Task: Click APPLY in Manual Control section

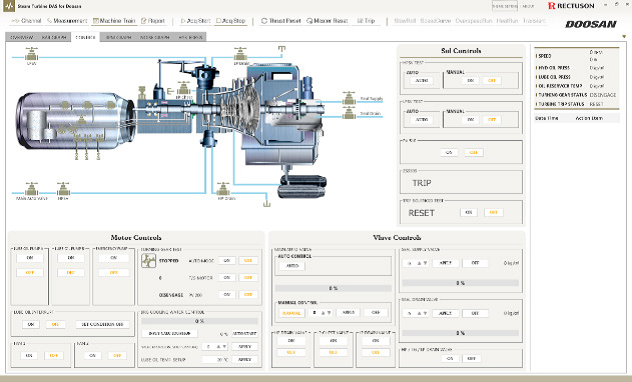Action: tap(348, 313)
